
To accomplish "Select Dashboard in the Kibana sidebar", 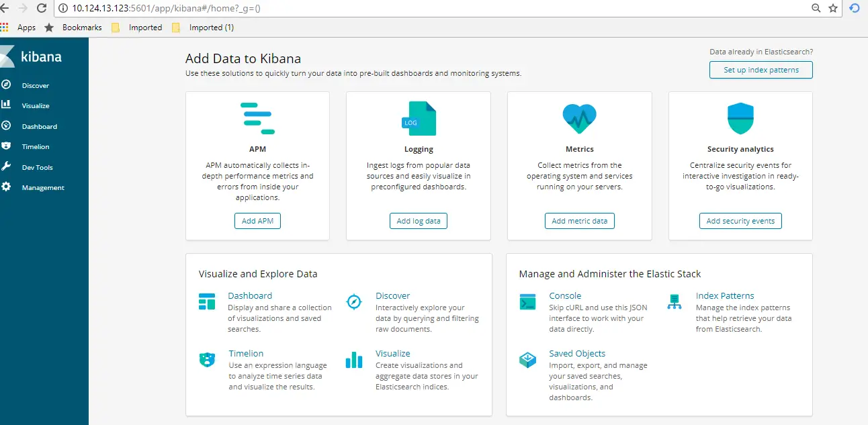I will pos(40,126).
